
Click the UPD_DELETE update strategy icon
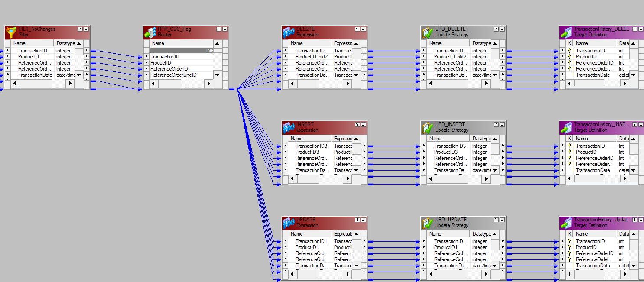pyautogui.click(x=427, y=32)
